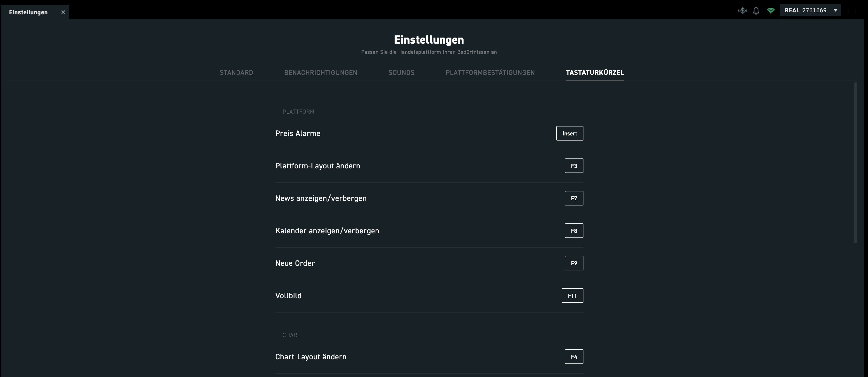This screenshot has height=377, width=868.
Task: Click the TASTATURKÜRZEL tab
Action: pos(595,72)
